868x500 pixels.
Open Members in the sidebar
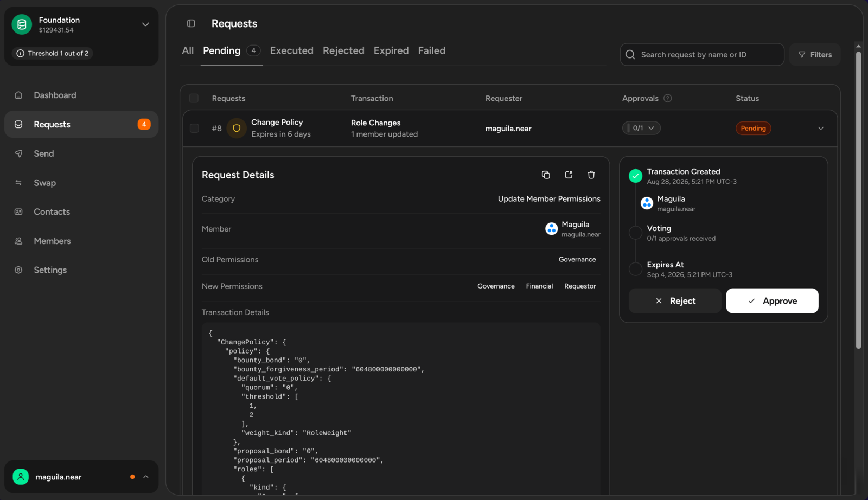click(81, 241)
